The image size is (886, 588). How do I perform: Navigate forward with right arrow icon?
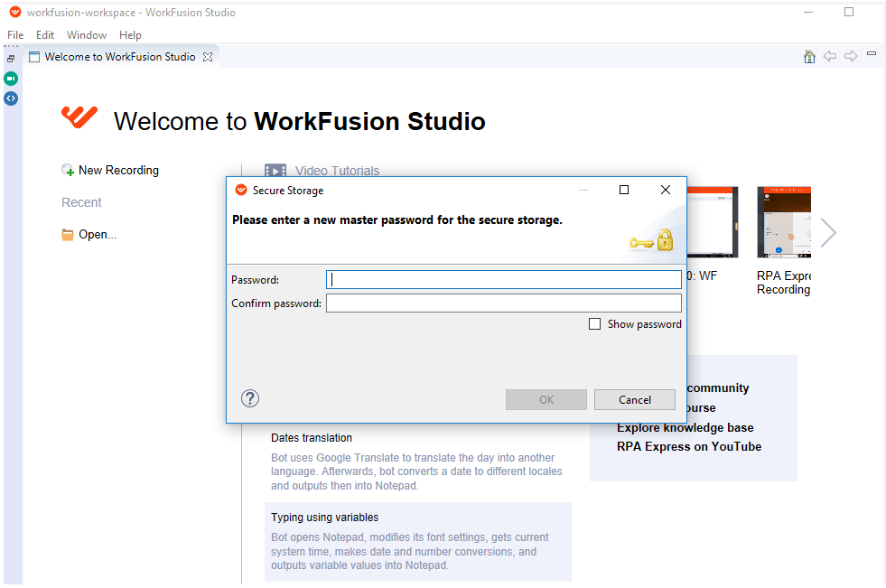point(851,56)
